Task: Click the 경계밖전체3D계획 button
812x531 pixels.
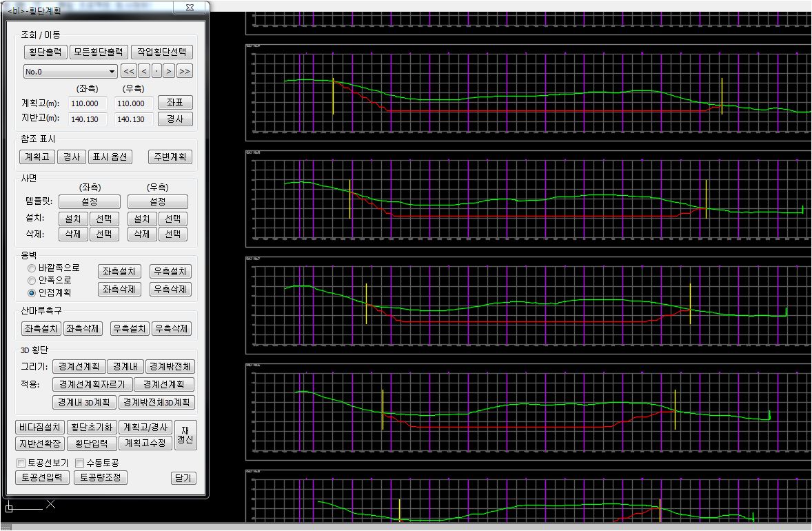Action: tap(157, 403)
